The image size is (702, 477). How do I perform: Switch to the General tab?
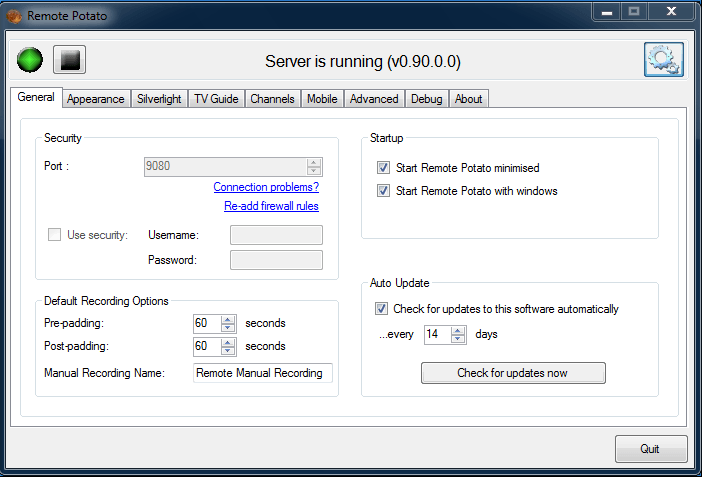point(36,97)
